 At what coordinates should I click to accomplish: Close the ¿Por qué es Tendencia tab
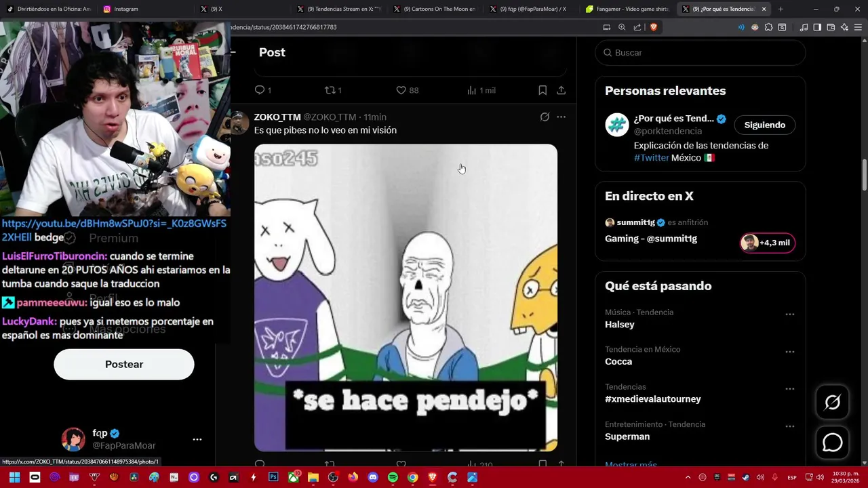(x=764, y=9)
